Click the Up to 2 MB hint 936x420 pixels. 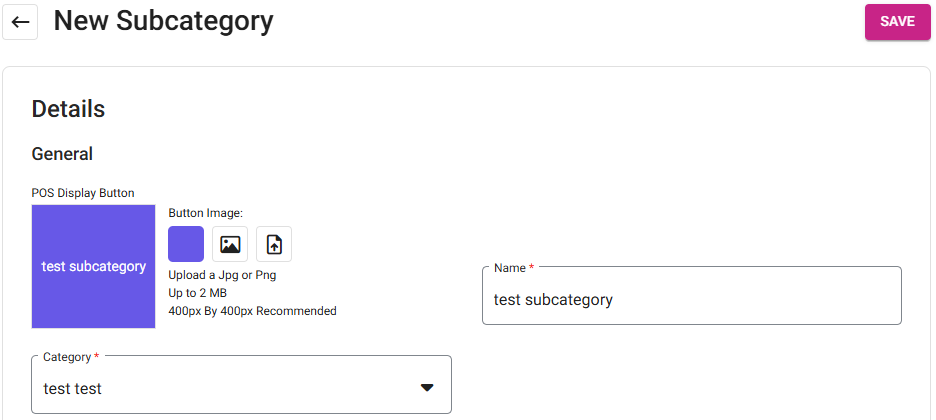click(197, 293)
